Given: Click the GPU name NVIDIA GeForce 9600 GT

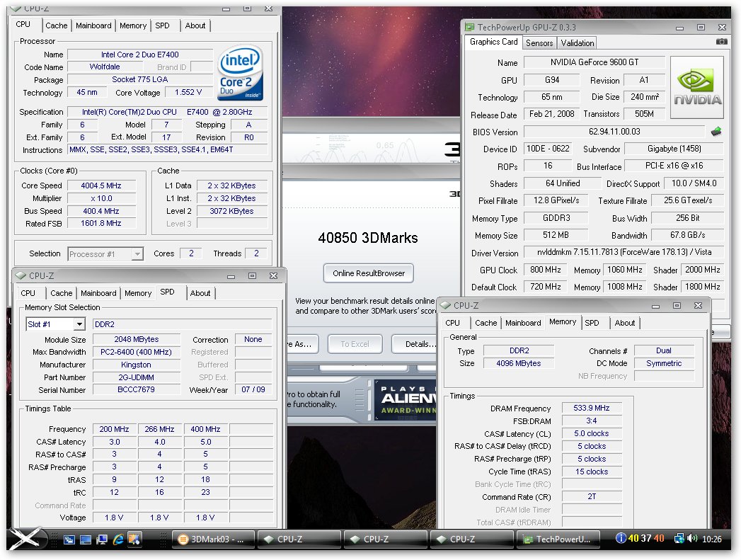Looking at the screenshot, I should [594, 62].
